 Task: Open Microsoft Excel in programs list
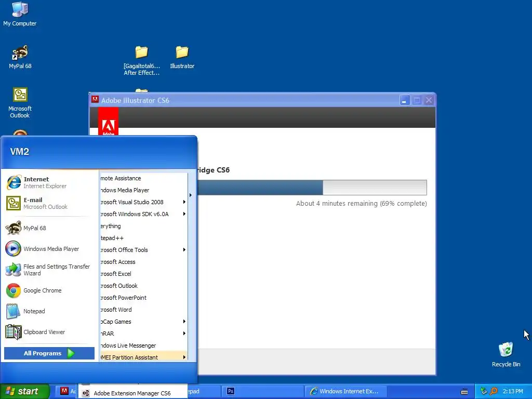(143, 274)
